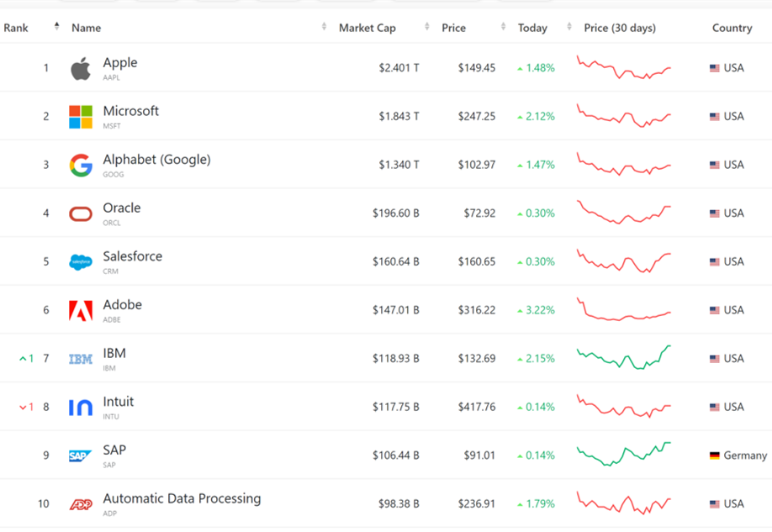
Task: Click the ADP red logo
Action: point(81,504)
